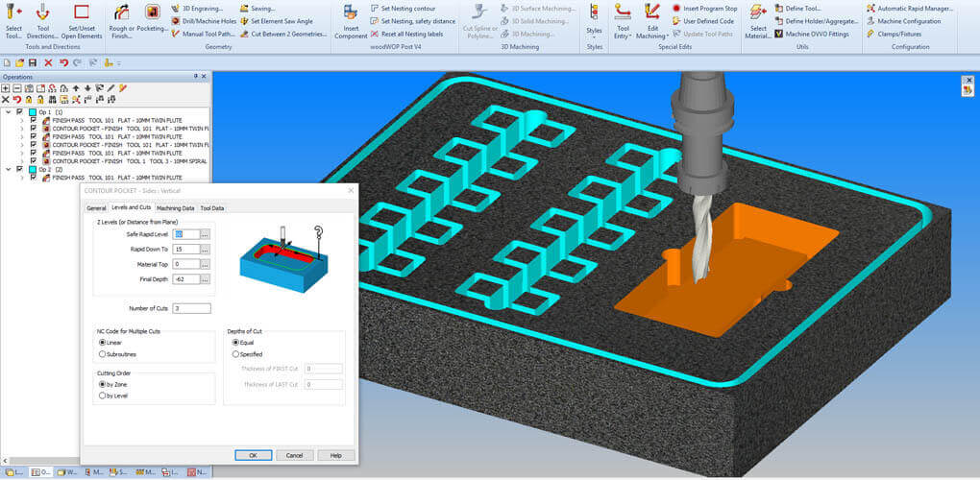Switch to the Machining Data tab
Screen dimensions: 980x480
coord(176,207)
